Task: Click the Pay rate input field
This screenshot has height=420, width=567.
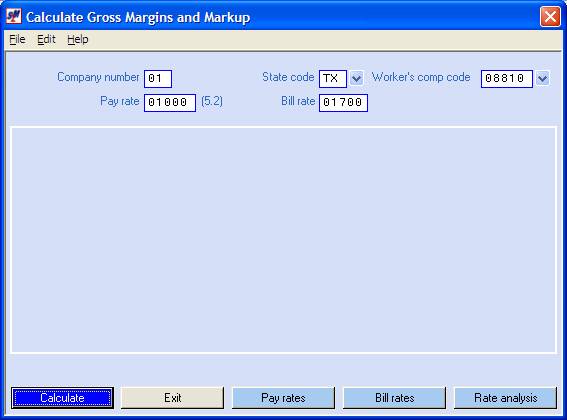Action: (170, 103)
